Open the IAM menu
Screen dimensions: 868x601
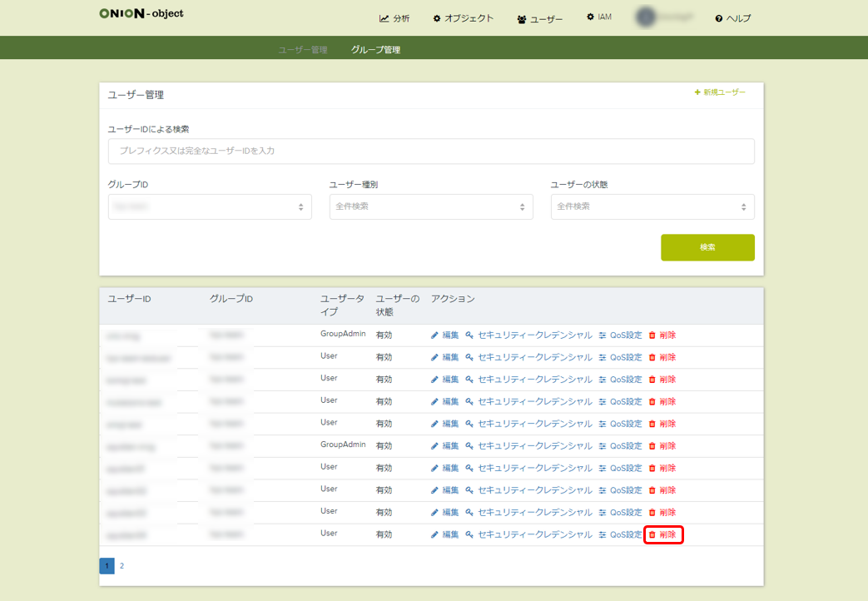click(599, 17)
